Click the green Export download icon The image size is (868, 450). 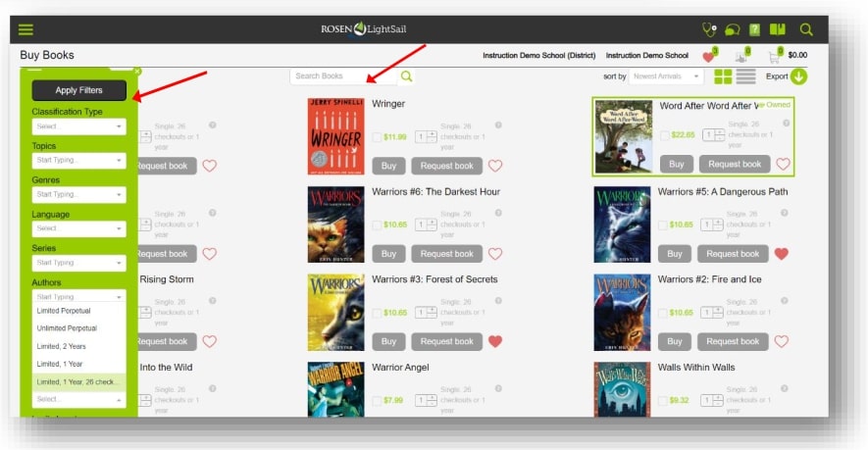[x=798, y=76]
